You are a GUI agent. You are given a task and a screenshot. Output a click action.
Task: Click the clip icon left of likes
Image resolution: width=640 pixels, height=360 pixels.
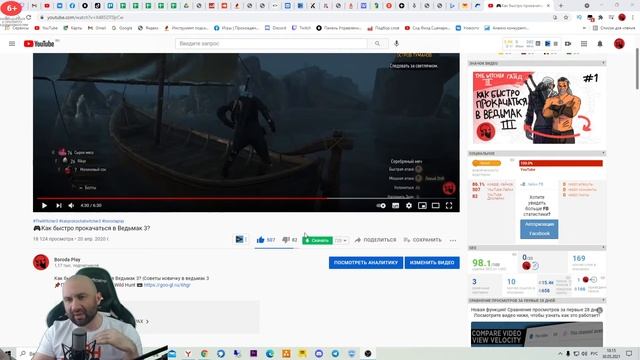click(240, 240)
